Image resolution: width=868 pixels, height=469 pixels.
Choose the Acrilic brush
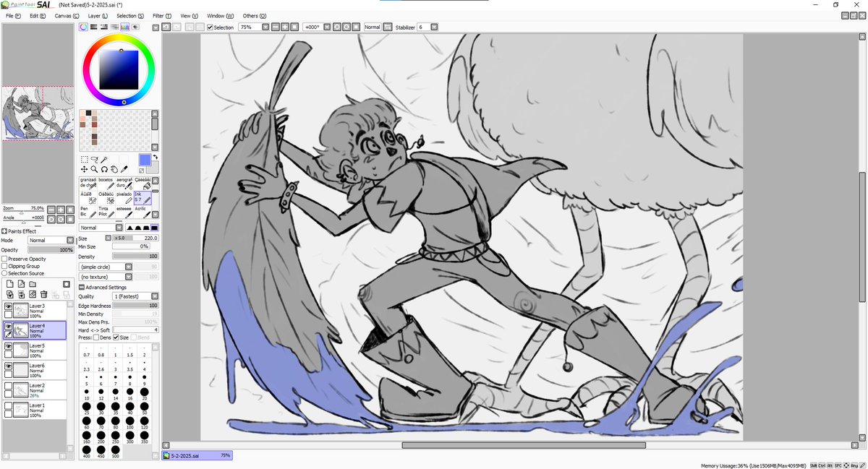point(142,212)
